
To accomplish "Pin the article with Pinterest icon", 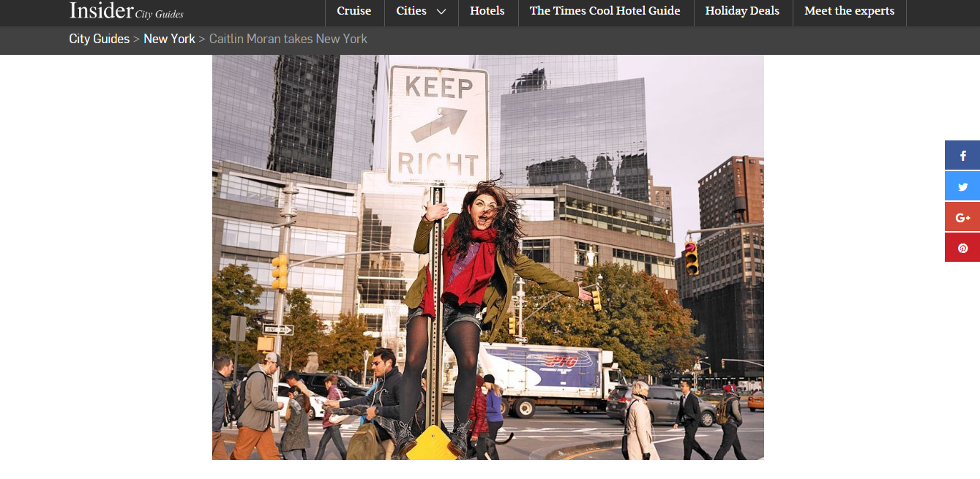I will coord(962,248).
